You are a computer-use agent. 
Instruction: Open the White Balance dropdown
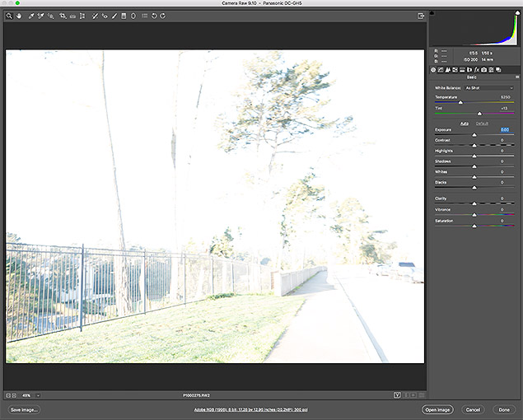[x=489, y=87]
